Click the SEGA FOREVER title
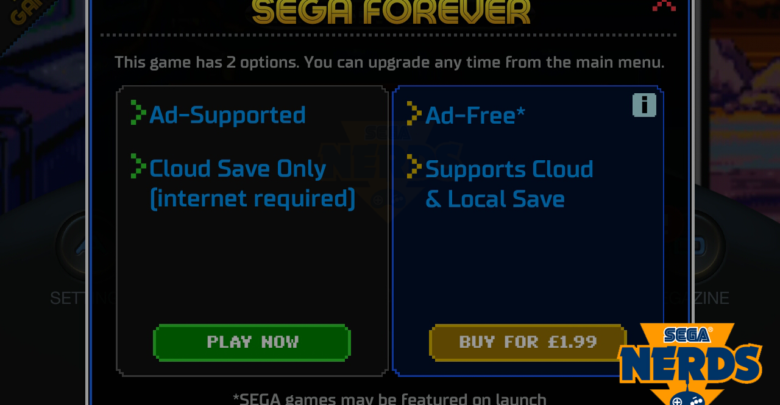This screenshot has width=780, height=405. [x=391, y=12]
